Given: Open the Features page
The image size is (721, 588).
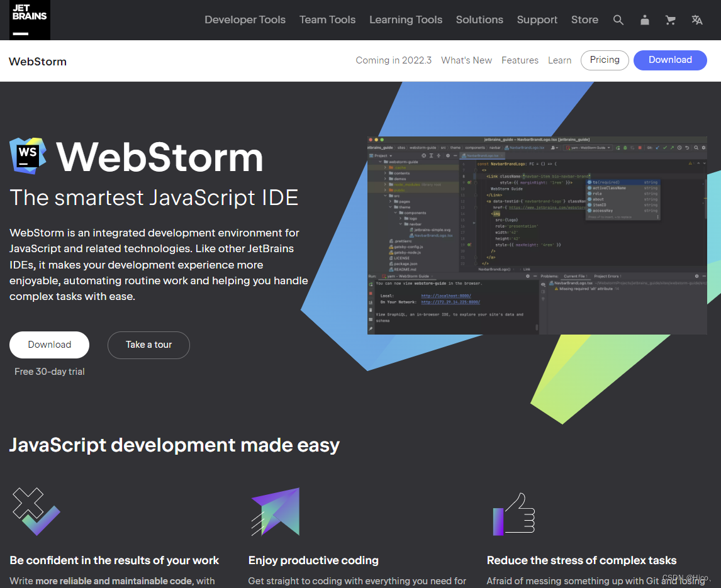Looking at the screenshot, I should click(x=520, y=60).
